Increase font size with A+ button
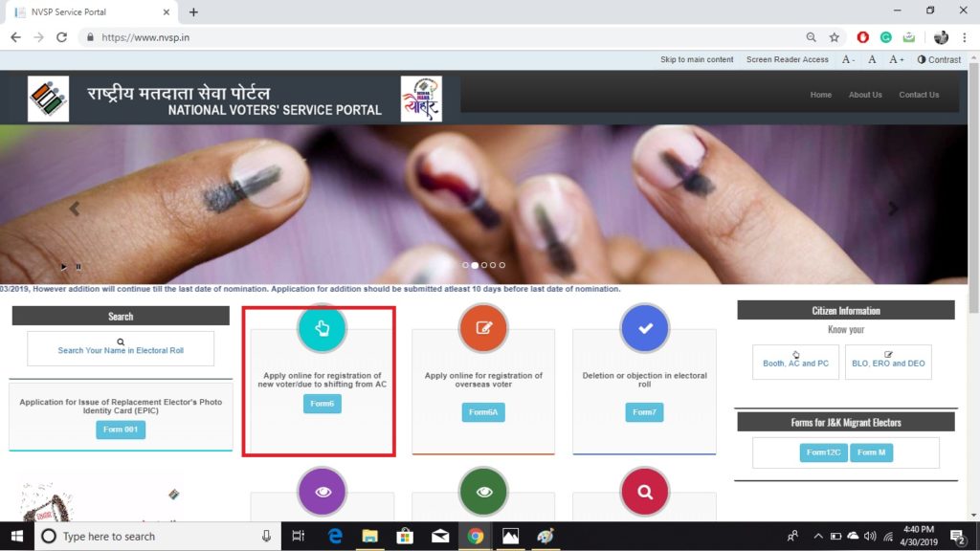 click(x=896, y=59)
